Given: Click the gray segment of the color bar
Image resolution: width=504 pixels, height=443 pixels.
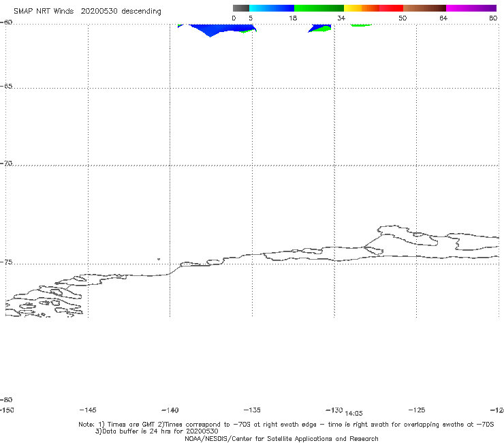Looking at the screenshot, I should [240, 8].
